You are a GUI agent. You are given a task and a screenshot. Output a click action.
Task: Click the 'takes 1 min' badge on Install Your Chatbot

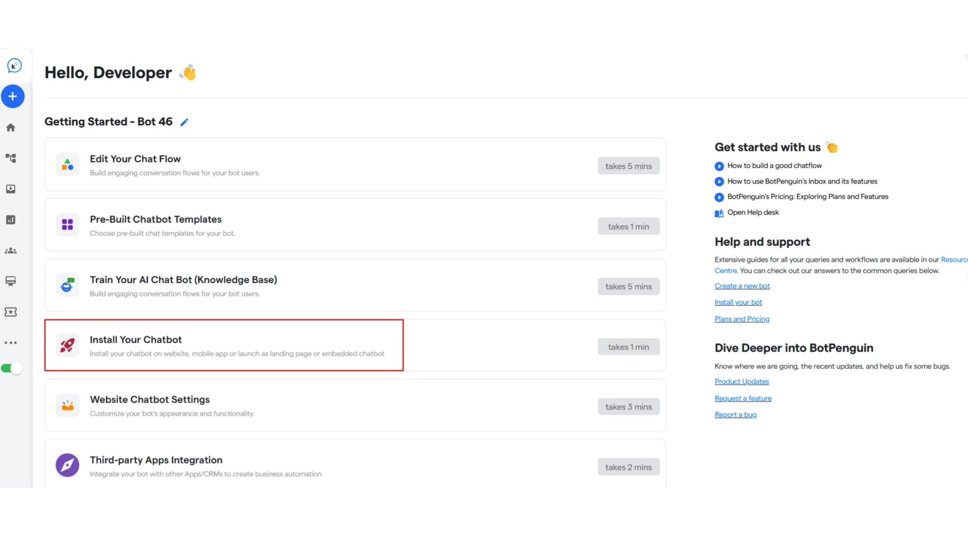[629, 347]
